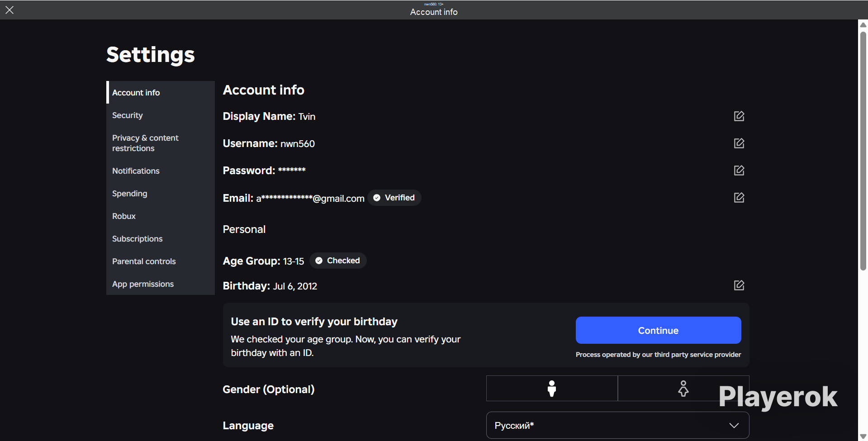This screenshot has width=868, height=441.
Task: Click the scrollbar up arrow
Action: [x=863, y=24]
